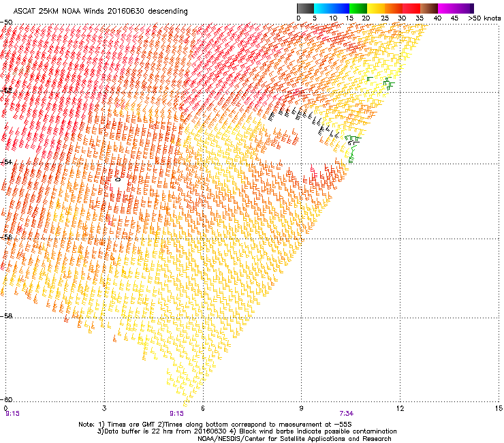The image size is (504, 443).
Task: Click the "35" label under the color bar
Action: (420, 18)
